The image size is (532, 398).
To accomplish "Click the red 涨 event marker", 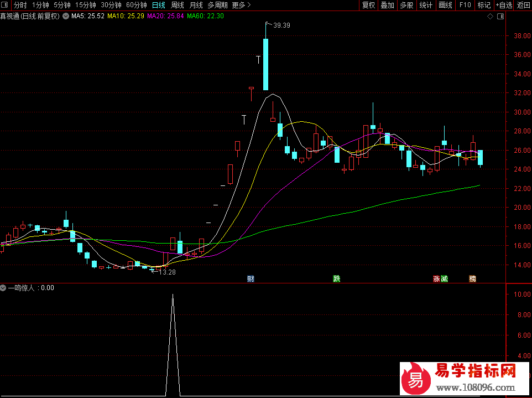I will 436,278.
